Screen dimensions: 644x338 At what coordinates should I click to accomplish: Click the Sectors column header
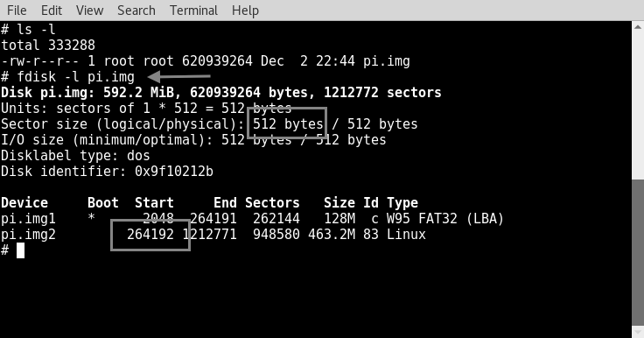(x=272, y=203)
